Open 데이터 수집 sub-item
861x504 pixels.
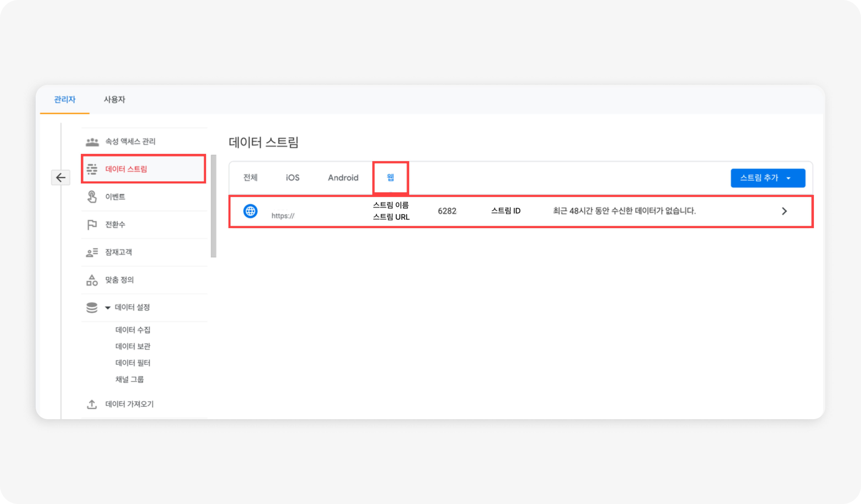(x=133, y=330)
